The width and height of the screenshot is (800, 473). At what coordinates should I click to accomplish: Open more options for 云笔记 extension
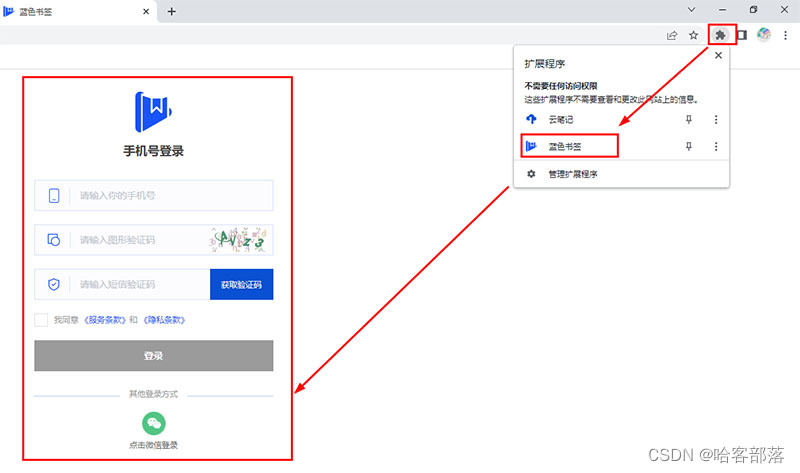716,119
